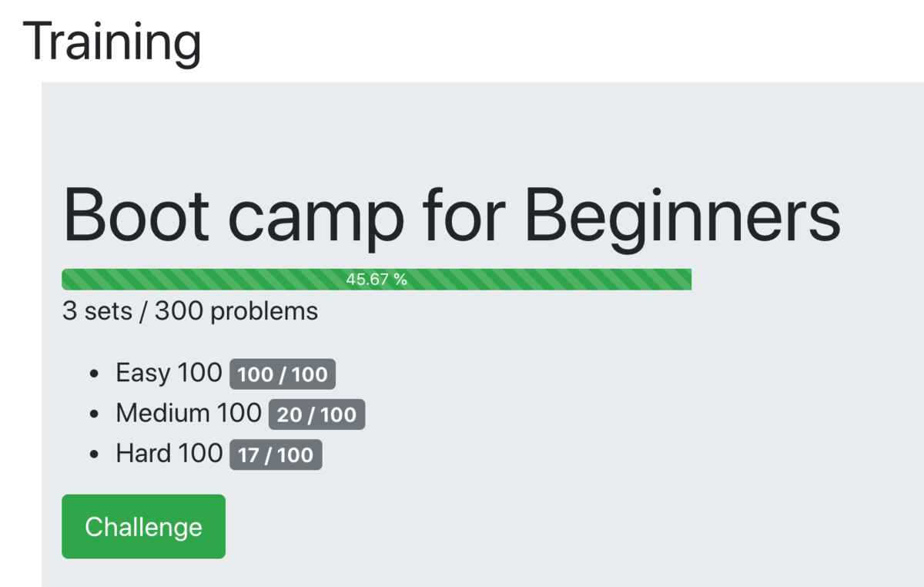Click the bullet point beside Medium 100
924x587 pixels.
[x=94, y=414]
